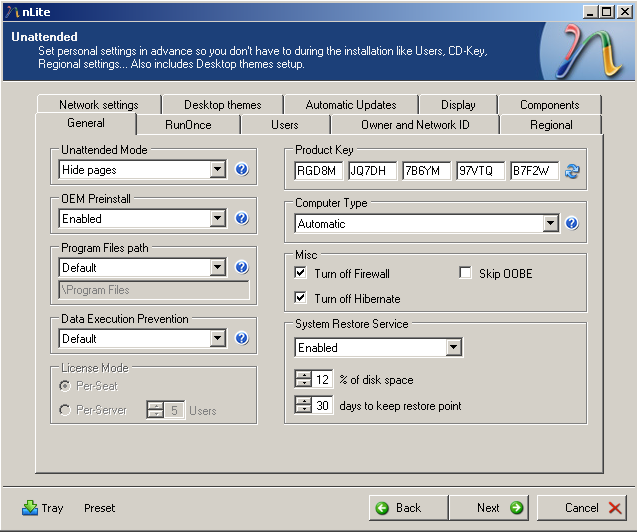Select the General tab
Viewport: 637px width, 532px height.
point(86,123)
